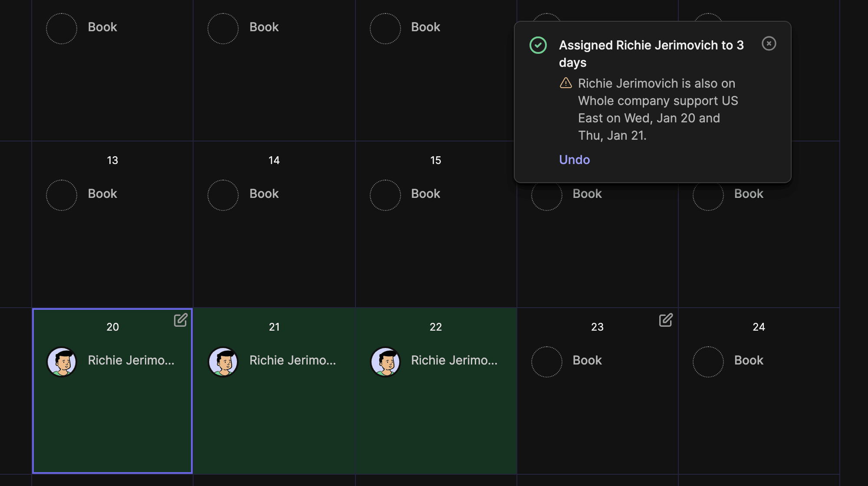
Task: Book a shift on day 13
Action: (x=102, y=194)
